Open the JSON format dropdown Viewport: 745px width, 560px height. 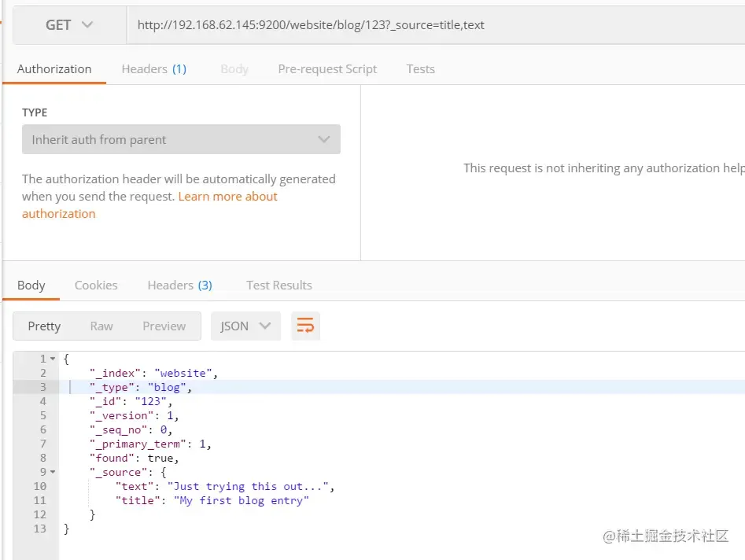(x=245, y=326)
